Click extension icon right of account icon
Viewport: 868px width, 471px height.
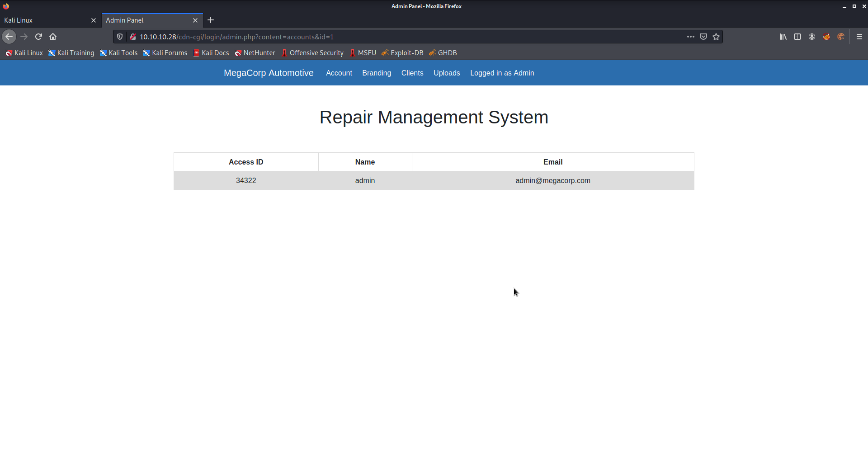pyautogui.click(x=826, y=37)
